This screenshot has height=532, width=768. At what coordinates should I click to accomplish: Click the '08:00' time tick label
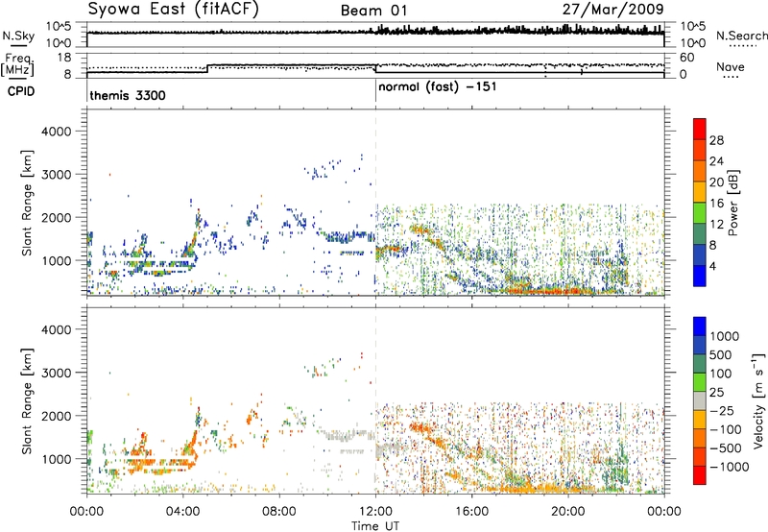point(279,511)
